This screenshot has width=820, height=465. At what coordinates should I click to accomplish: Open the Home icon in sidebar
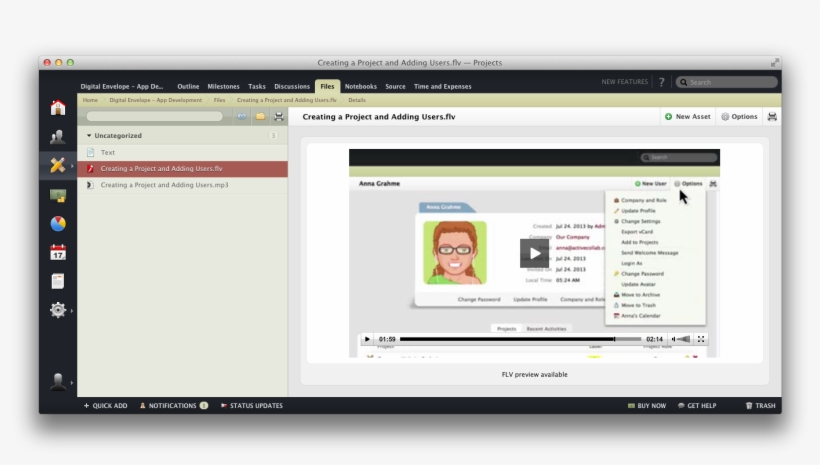[58, 107]
